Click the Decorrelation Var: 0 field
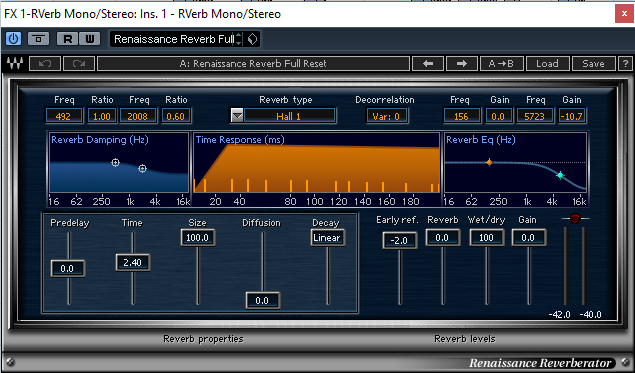 click(387, 116)
